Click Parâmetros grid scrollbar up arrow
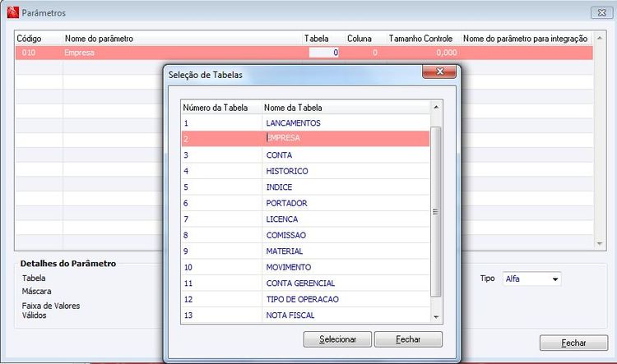The image size is (617, 364). (x=599, y=38)
